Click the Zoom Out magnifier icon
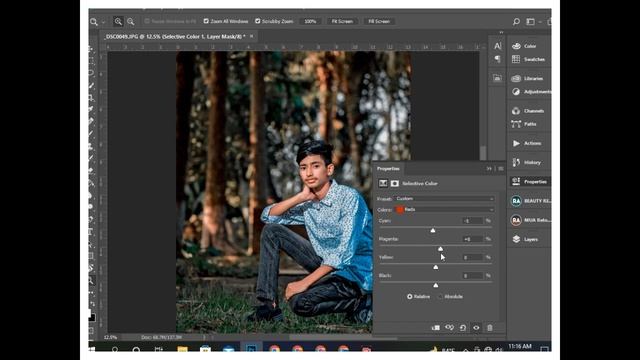640x360 pixels. click(x=131, y=21)
